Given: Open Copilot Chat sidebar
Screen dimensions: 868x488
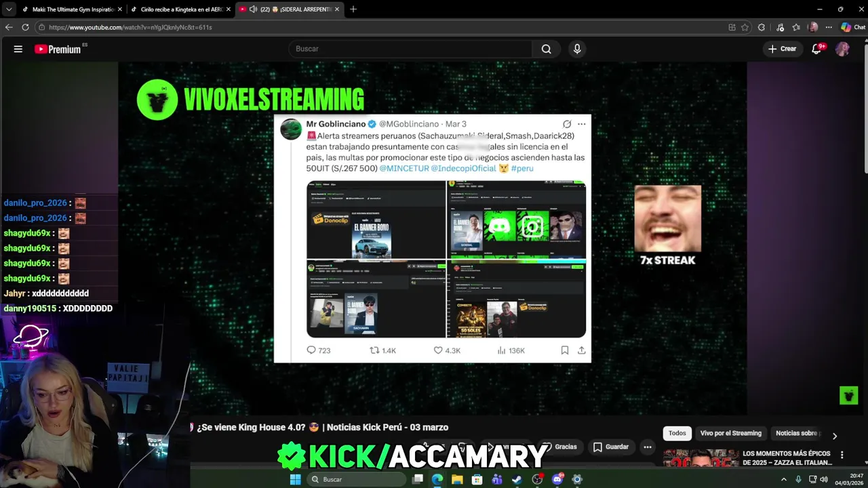Looking at the screenshot, I should point(853,27).
